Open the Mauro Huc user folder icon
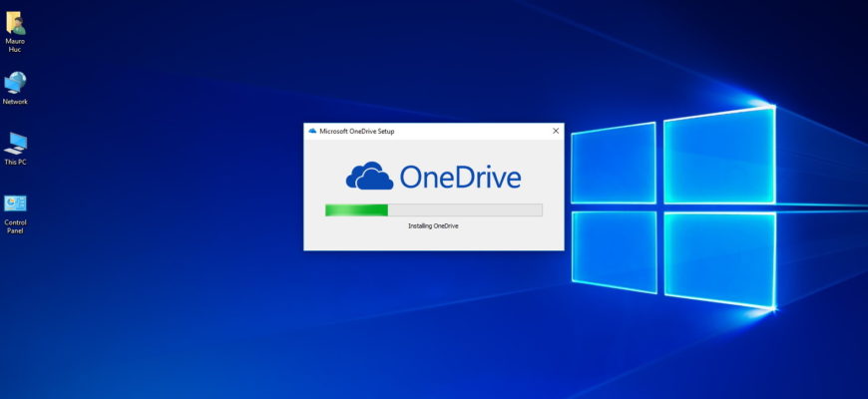868x399 pixels. coord(16,23)
